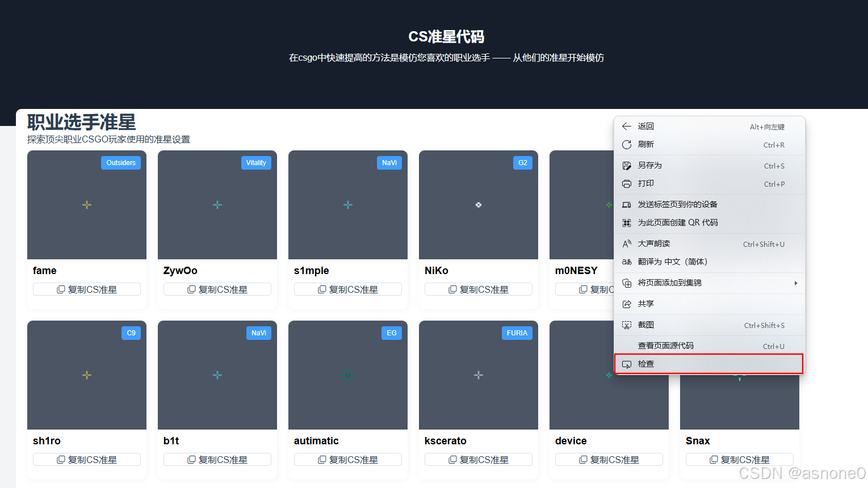Copy device's crosshair code button
Viewport: 868px width, 488px height.
click(x=609, y=460)
